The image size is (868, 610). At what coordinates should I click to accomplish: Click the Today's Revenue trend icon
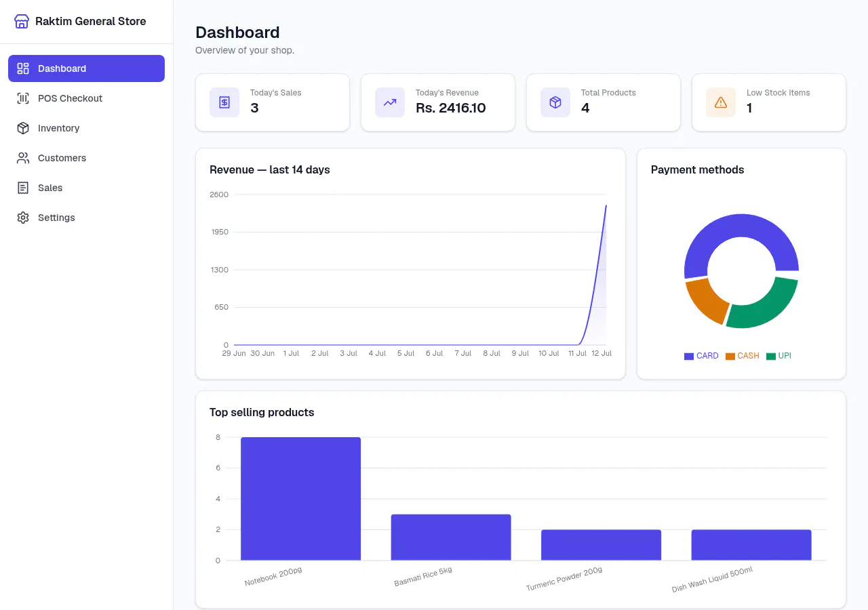click(x=390, y=102)
